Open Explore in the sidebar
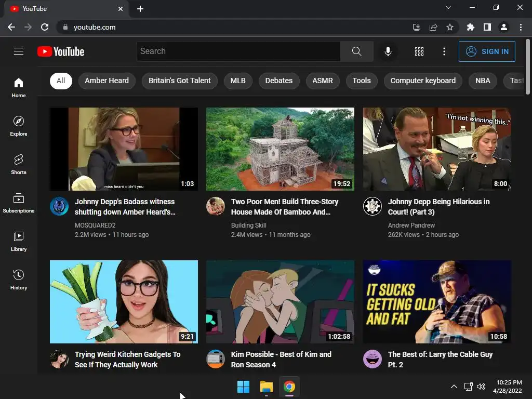 tap(19, 126)
